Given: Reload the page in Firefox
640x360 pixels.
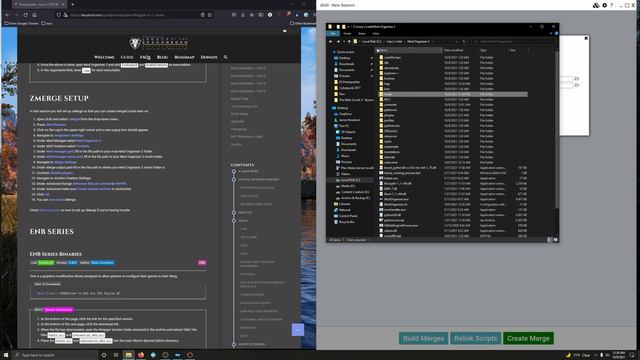Looking at the screenshot, I should (x=25, y=15).
